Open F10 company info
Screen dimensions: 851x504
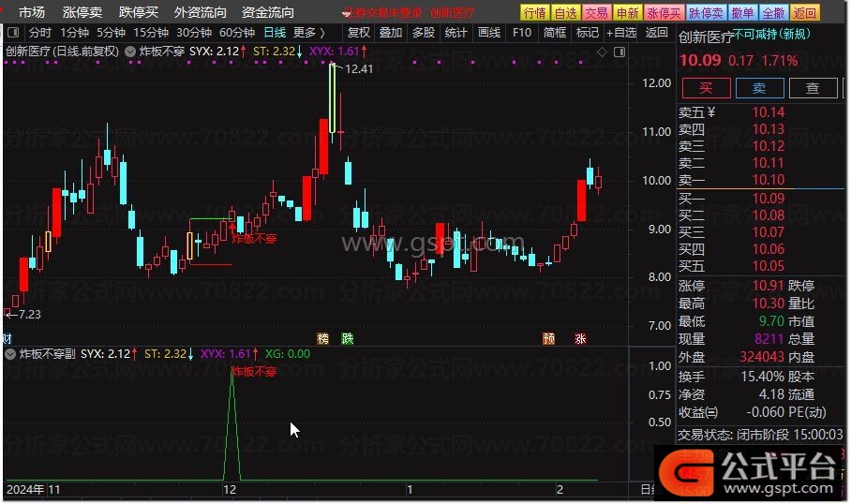[522, 33]
